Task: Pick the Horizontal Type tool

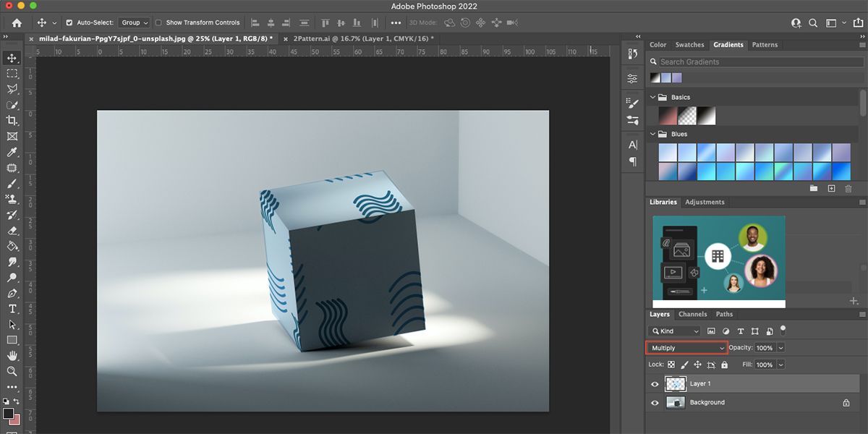Action: pos(11,307)
